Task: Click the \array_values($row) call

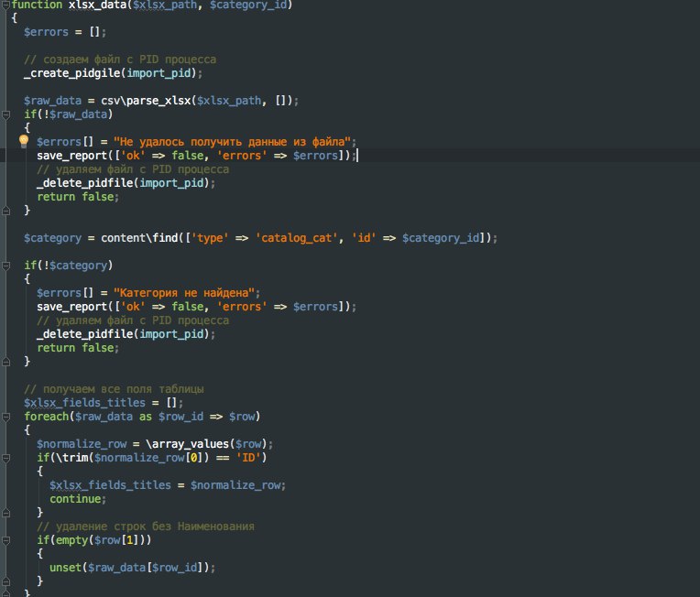Action: pos(206,444)
